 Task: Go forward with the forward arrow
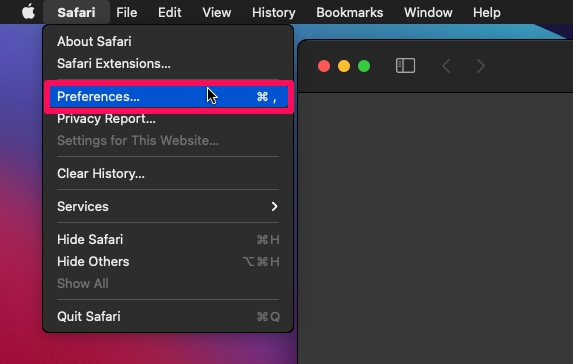pyautogui.click(x=481, y=66)
